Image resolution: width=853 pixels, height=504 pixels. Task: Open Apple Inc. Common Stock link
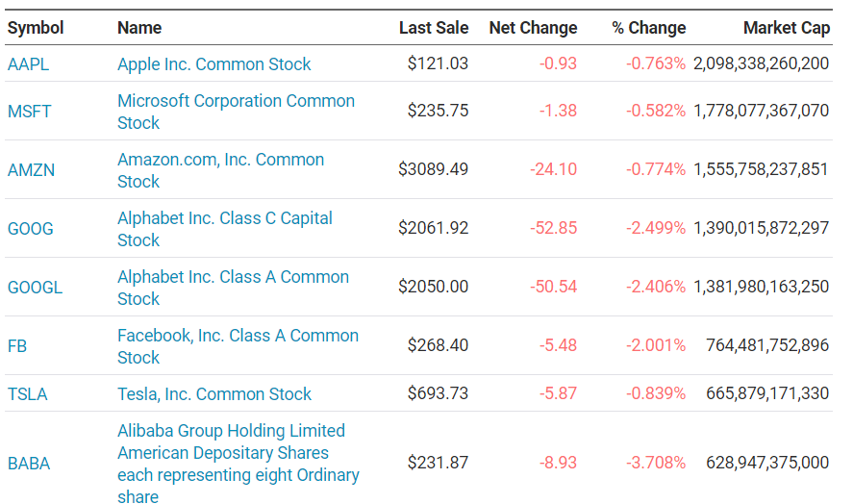[x=213, y=64]
